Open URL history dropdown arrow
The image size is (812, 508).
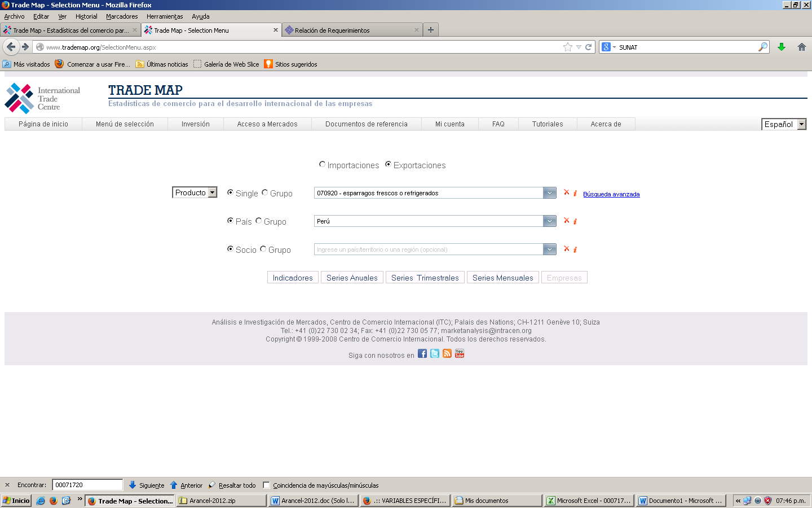pos(579,47)
